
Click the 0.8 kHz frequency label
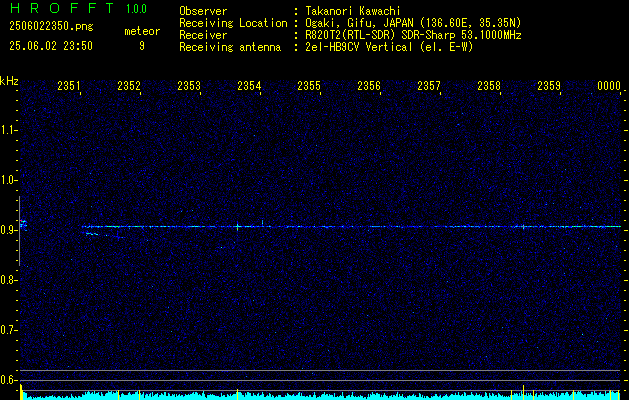pos(8,280)
